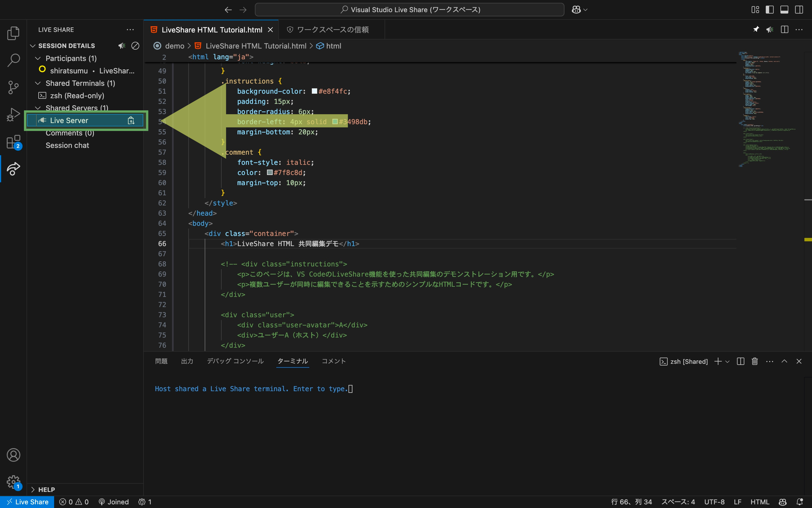
Task: Close the bottom panel
Action: (799, 361)
